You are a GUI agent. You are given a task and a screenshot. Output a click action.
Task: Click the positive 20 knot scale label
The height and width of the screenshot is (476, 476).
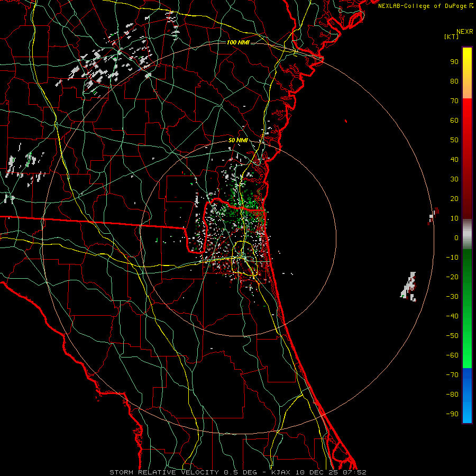454,198
